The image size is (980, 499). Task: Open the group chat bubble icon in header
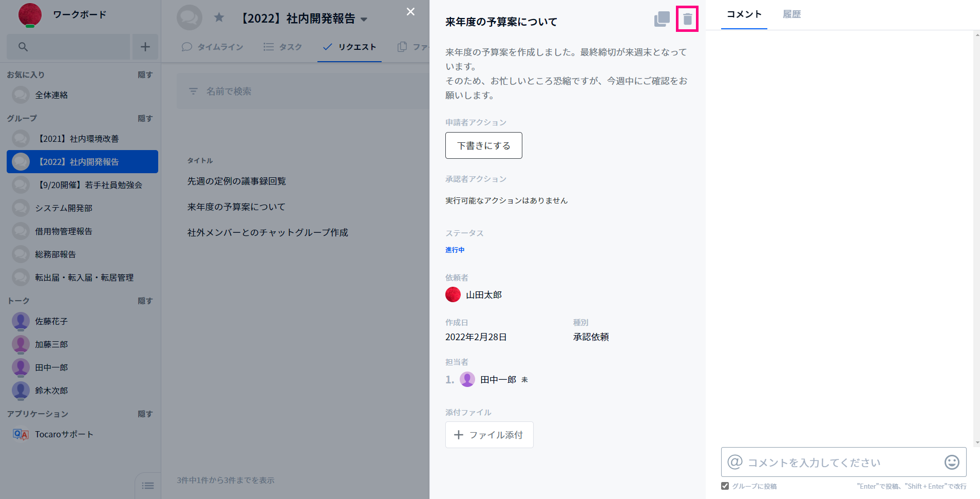pos(190,18)
